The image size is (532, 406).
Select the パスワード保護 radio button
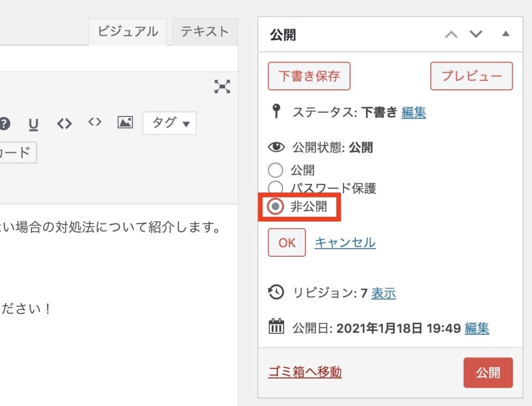(275, 187)
